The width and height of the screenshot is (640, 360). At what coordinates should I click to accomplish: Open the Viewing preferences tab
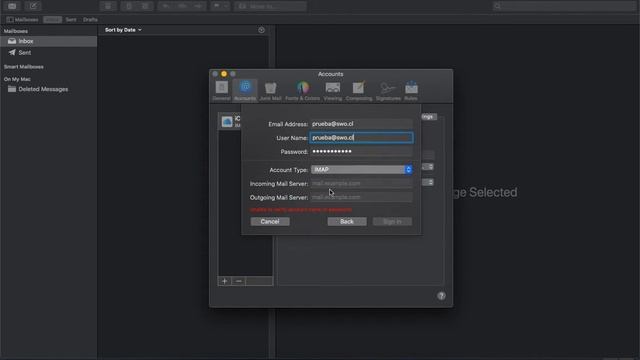click(x=333, y=91)
